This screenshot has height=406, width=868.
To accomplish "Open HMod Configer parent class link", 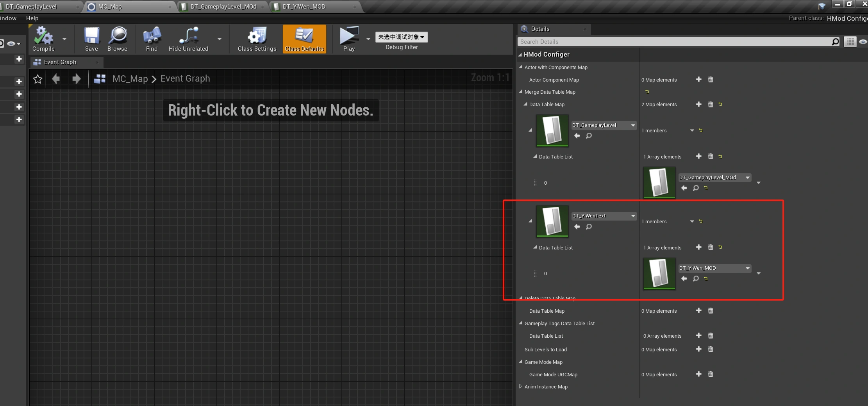I will pyautogui.click(x=847, y=18).
